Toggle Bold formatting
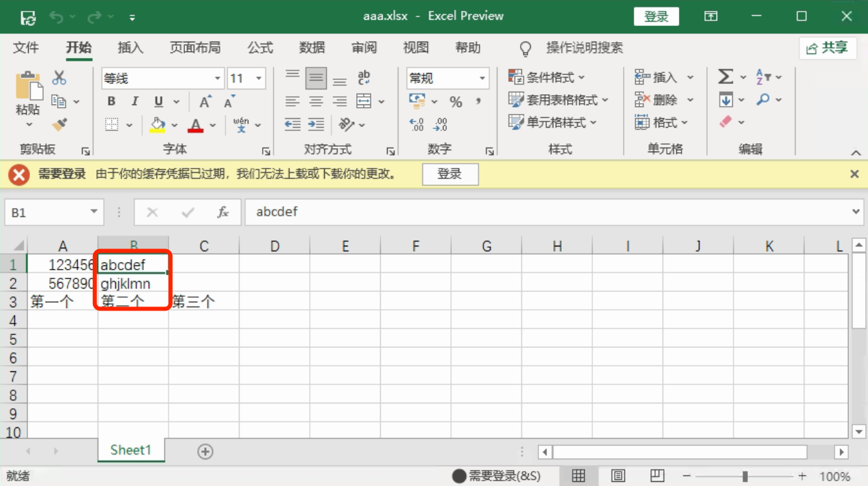This screenshot has height=486, width=868. (111, 102)
